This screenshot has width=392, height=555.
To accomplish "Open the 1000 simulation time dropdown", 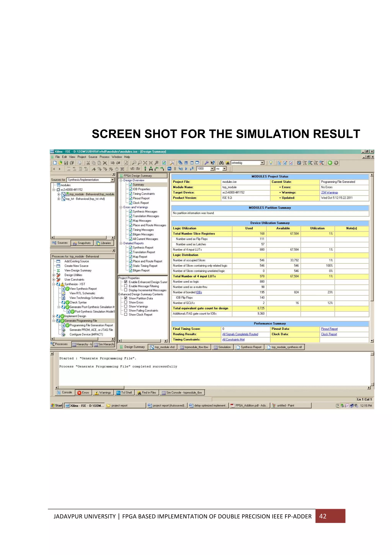I will (x=212, y=169).
